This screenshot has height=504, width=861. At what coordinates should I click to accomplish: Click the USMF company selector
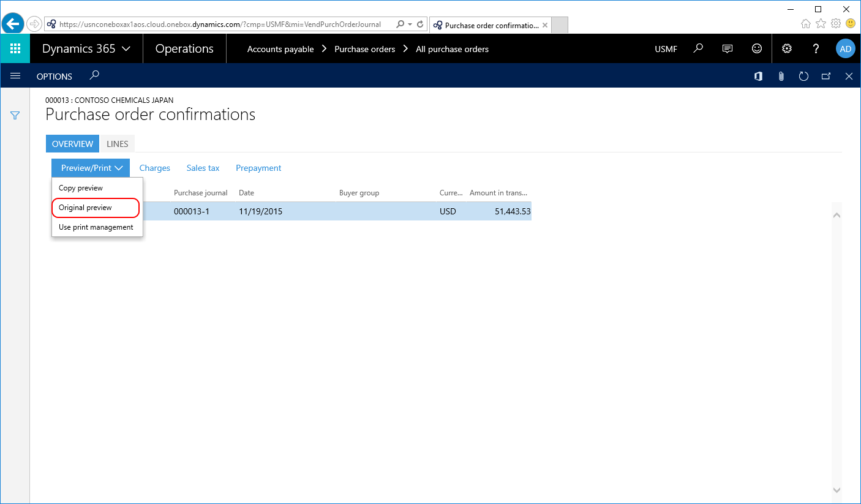(666, 49)
